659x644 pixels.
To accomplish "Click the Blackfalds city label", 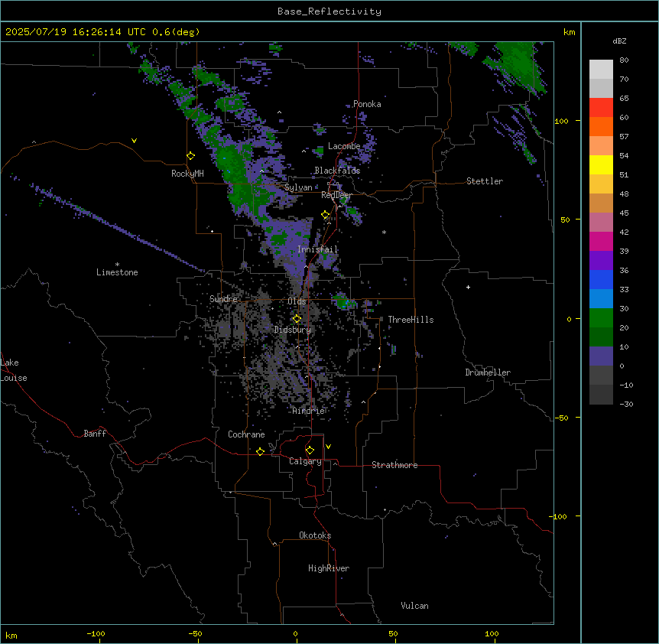I will coord(337,171).
